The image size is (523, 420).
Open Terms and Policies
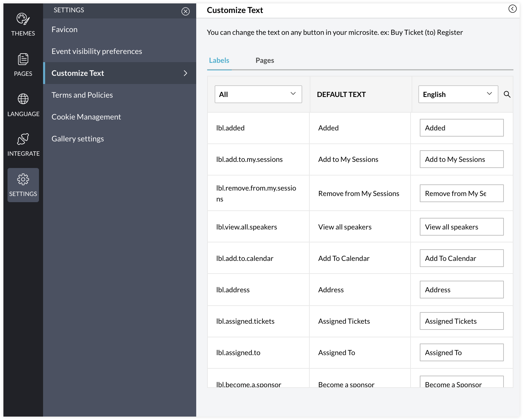tap(82, 95)
